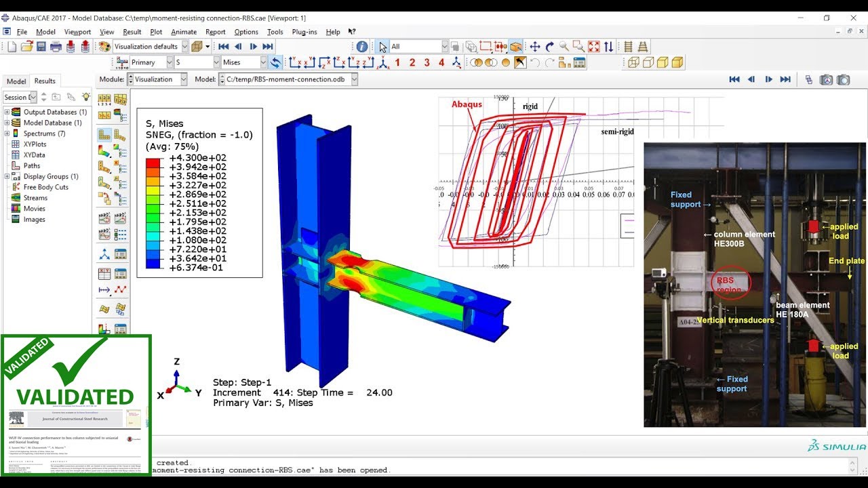Viewport: 868px width, 488px height.
Task: Switch to the Model tab
Action: pyautogui.click(x=16, y=81)
